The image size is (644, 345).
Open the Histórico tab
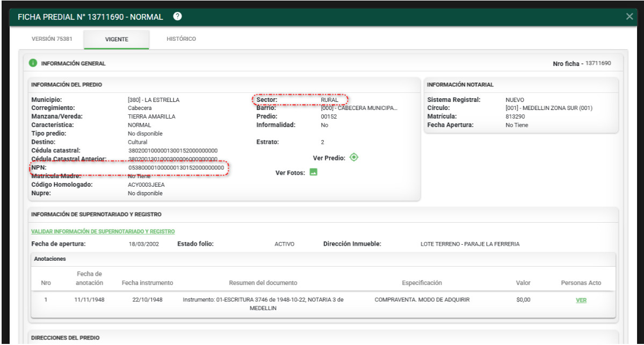coord(181,39)
